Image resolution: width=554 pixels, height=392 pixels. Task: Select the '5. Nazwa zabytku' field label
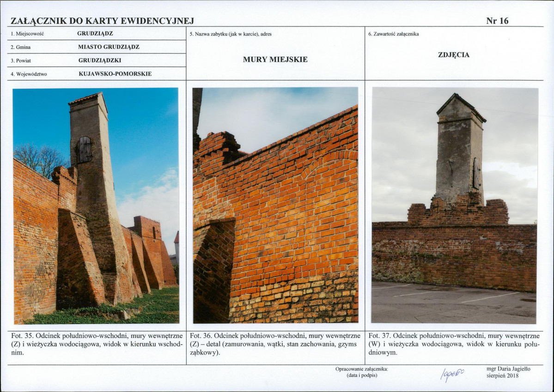(230, 34)
